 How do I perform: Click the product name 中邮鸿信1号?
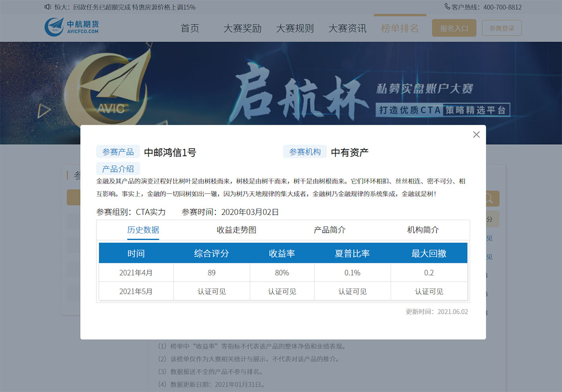170,152
